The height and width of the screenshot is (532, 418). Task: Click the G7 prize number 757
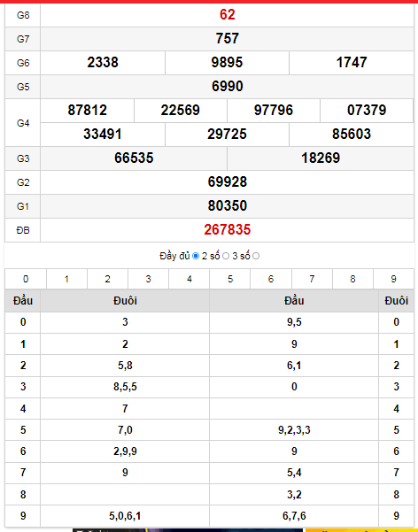(x=228, y=38)
